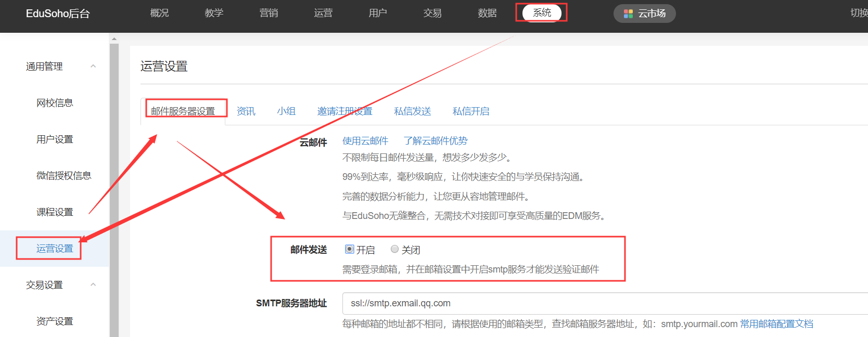The width and height of the screenshot is (868, 337).
Task: Select the 开启 radio button for 邮件发送
Action: 350,250
